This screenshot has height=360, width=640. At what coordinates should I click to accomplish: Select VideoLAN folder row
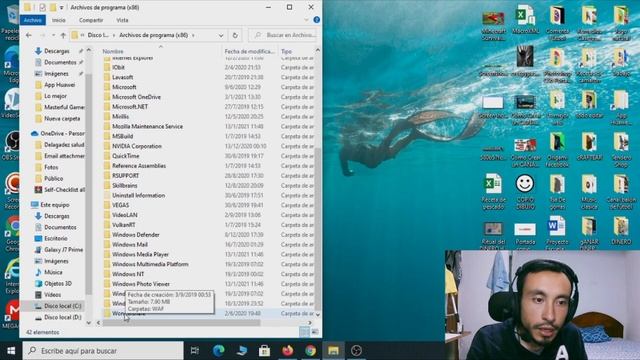click(208, 215)
